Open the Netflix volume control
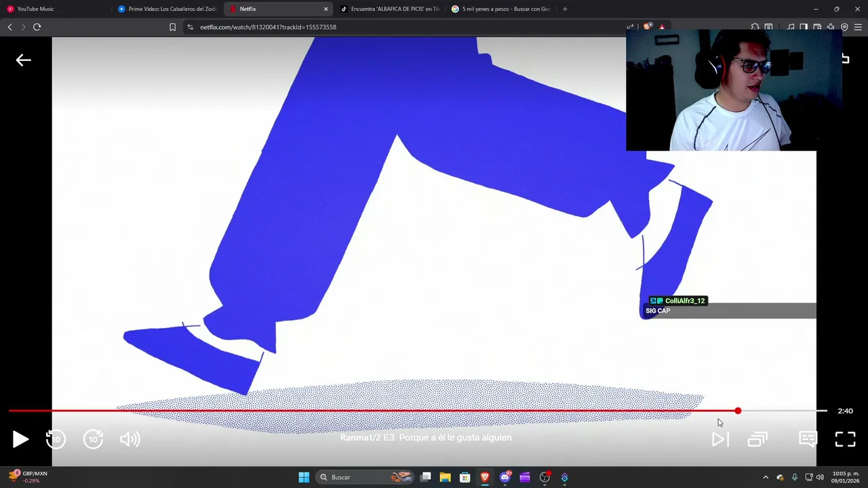Screen dimensions: 868x488 tap(130, 439)
